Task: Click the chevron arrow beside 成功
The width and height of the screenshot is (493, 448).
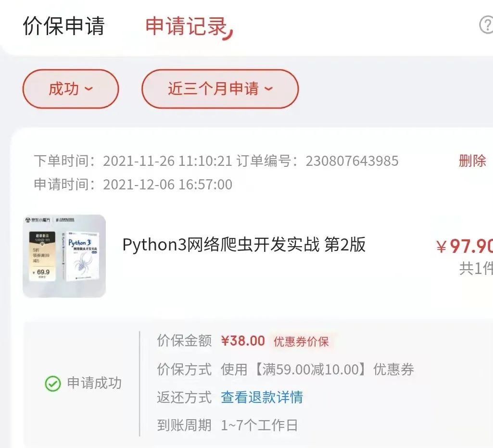Action: [x=89, y=88]
